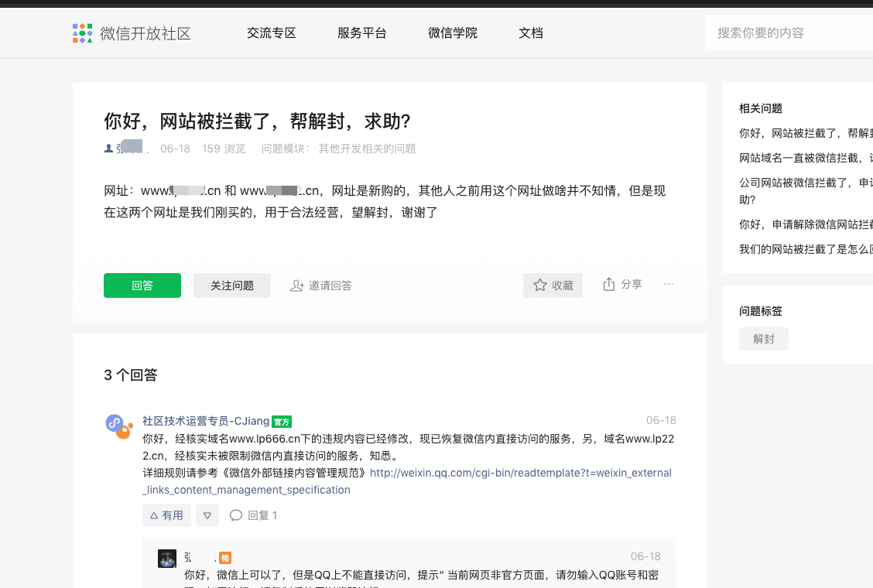
Task: Click the 关注问题 button
Action: pyautogui.click(x=232, y=285)
